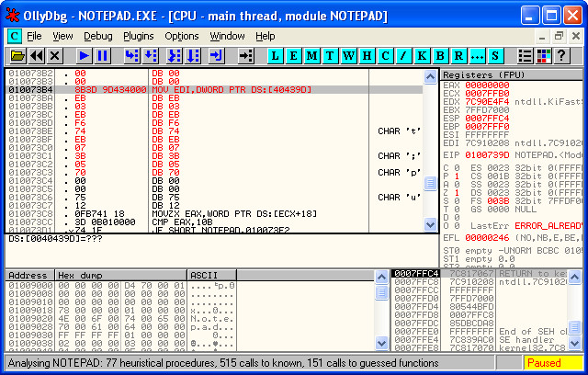
Task: Open the File menu
Action: tap(34, 37)
